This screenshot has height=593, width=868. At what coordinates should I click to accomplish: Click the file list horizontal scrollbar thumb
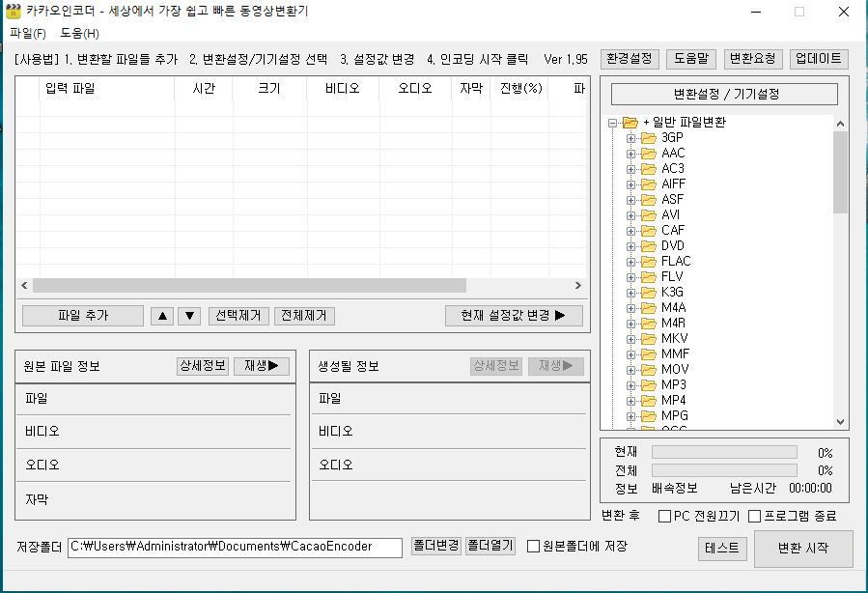(x=249, y=286)
